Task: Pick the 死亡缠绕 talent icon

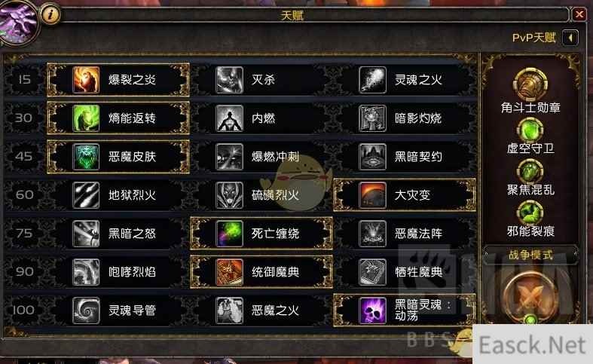Action: click(229, 234)
